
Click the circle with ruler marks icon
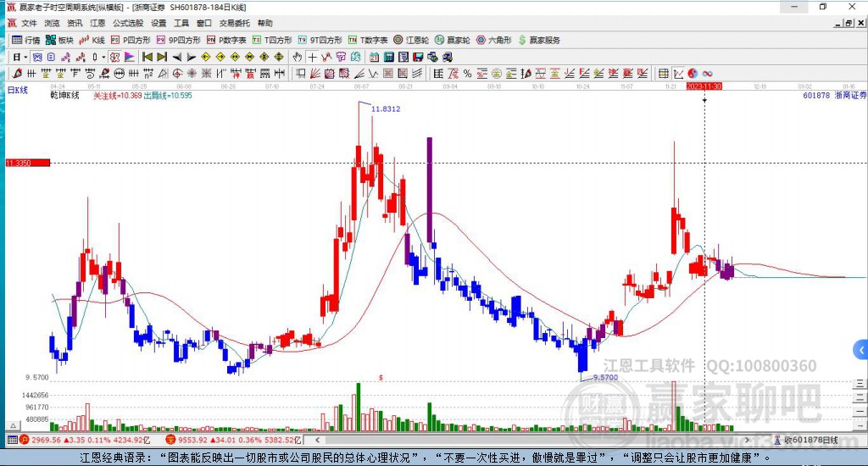(x=119, y=73)
